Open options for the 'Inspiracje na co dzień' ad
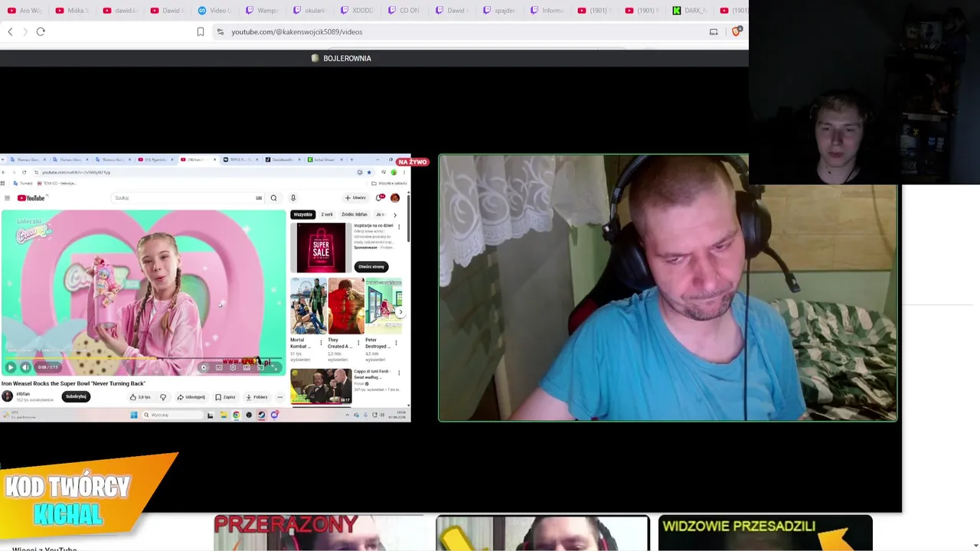Screen dimensions: 980x551 399,227
